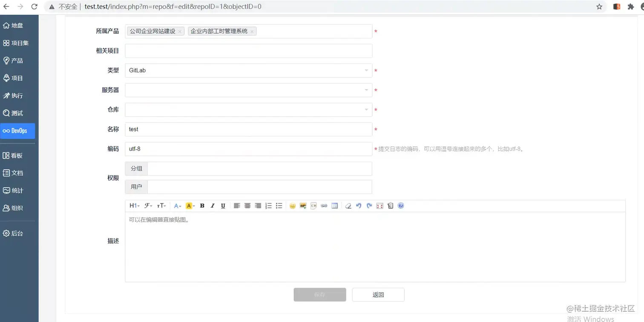Open the editor help icon

[x=401, y=206]
